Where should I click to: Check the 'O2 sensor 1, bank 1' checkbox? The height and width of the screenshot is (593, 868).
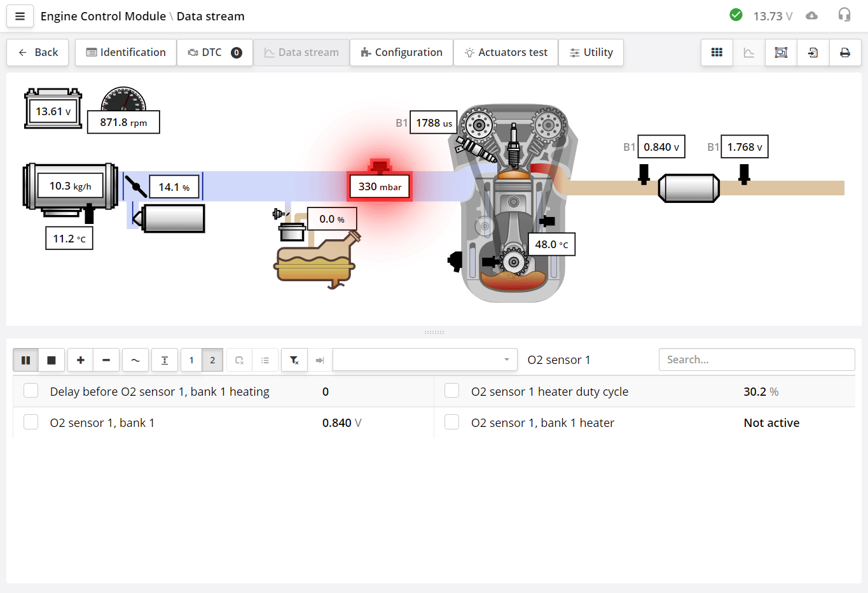pyautogui.click(x=31, y=421)
